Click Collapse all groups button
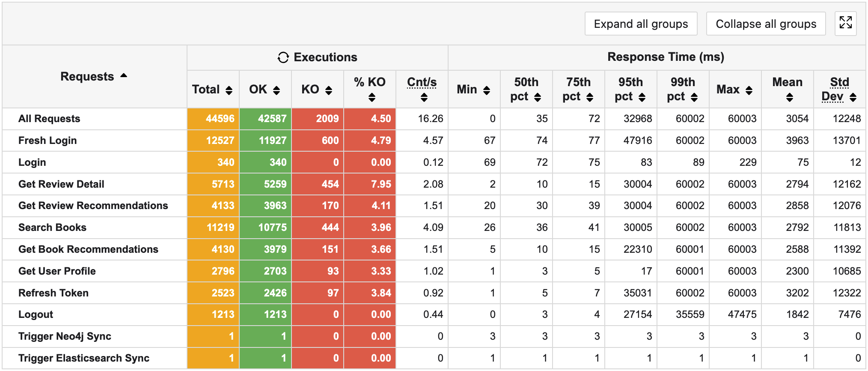Viewport: 868px width, 371px height. [x=766, y=24]
